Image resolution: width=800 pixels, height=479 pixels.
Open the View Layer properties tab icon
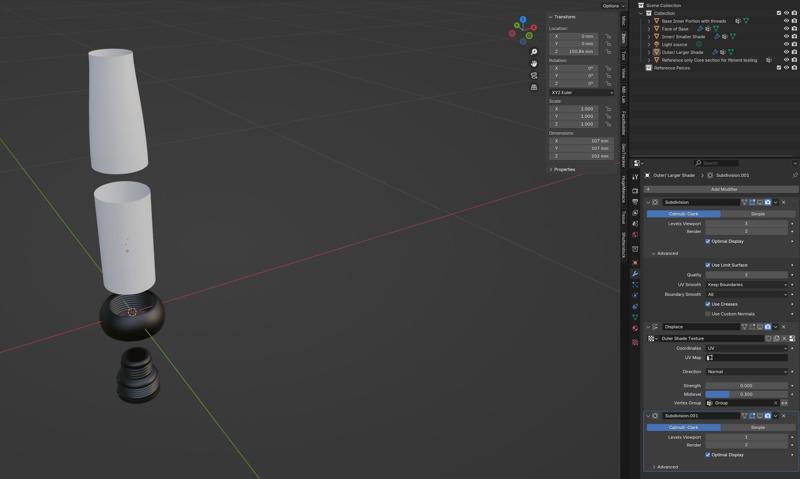click(635, 213)
